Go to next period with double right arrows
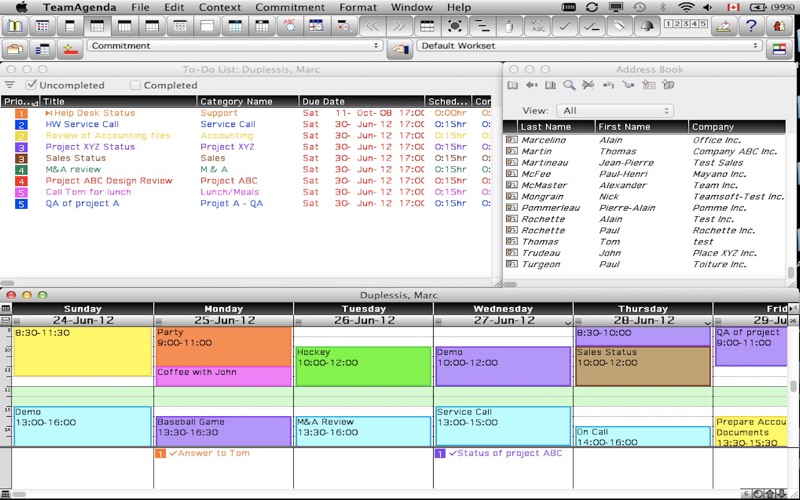This screenshot has height=500, width=800. 400,26
